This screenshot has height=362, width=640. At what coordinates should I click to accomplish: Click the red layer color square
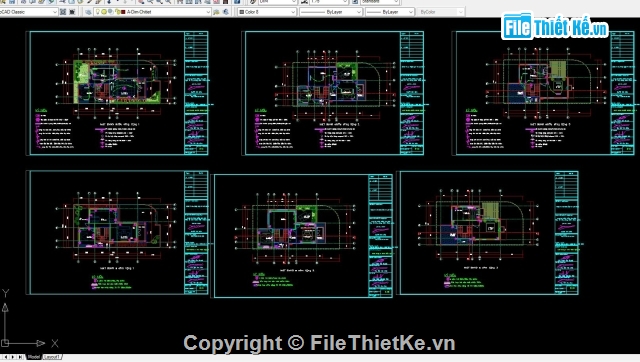coord(123,12)
